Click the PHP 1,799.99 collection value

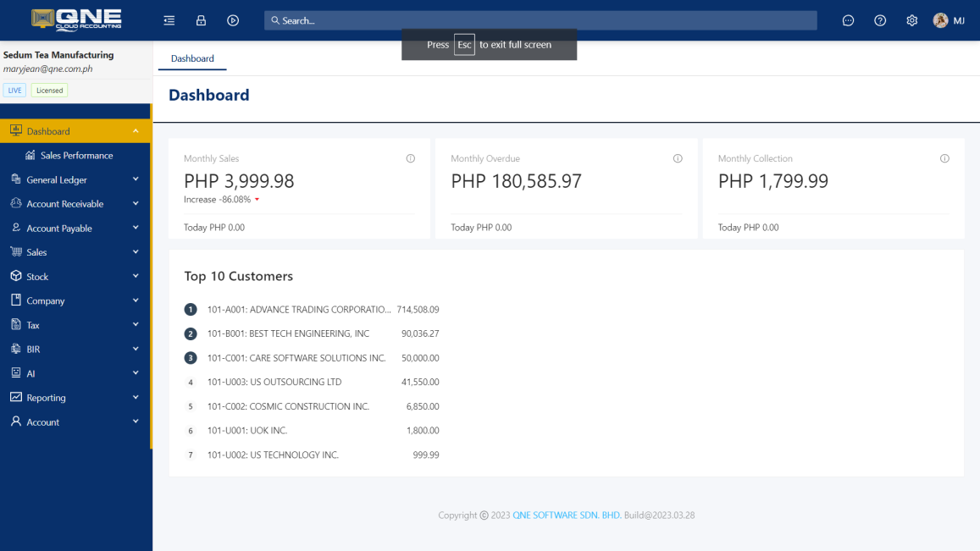(x=773, y=181)
